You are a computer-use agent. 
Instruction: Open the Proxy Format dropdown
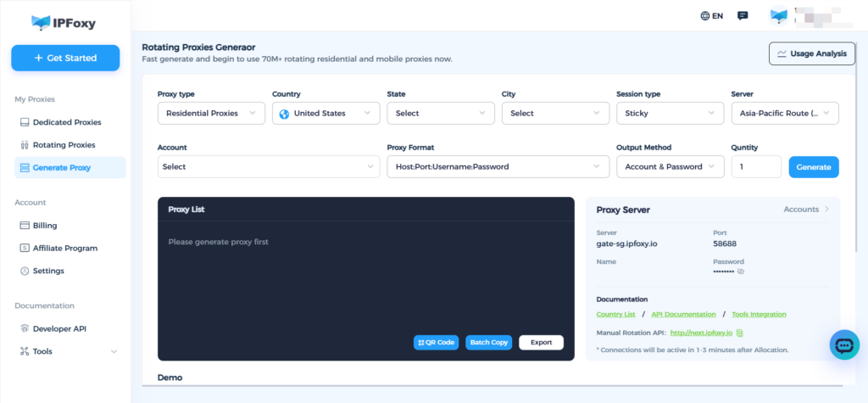click(498, 167)
